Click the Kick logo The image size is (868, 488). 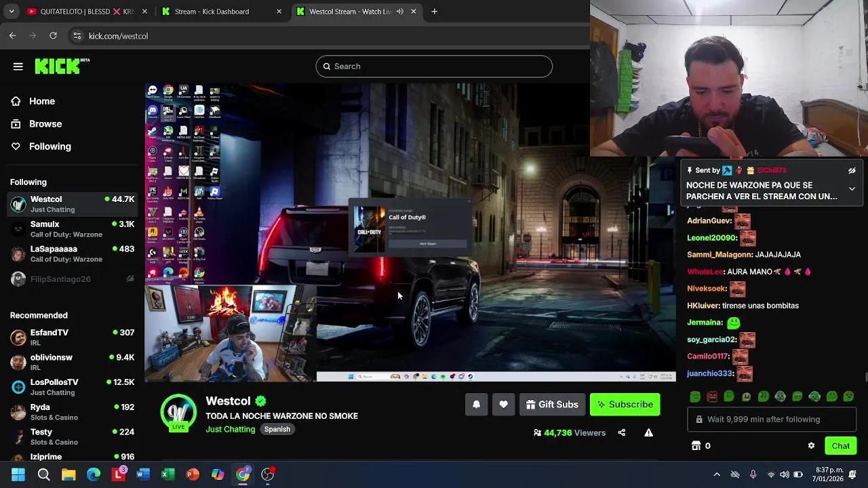[x=62, y=66]
